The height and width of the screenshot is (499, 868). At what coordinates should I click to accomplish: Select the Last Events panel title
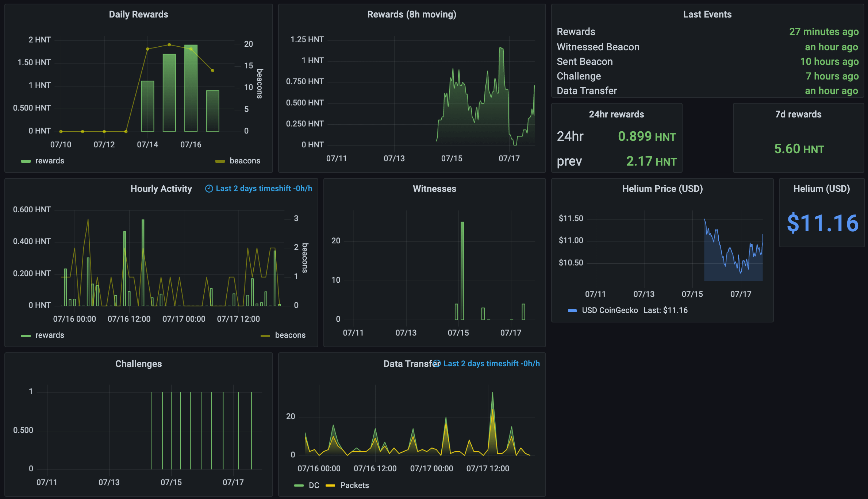[x=707, y=15]
